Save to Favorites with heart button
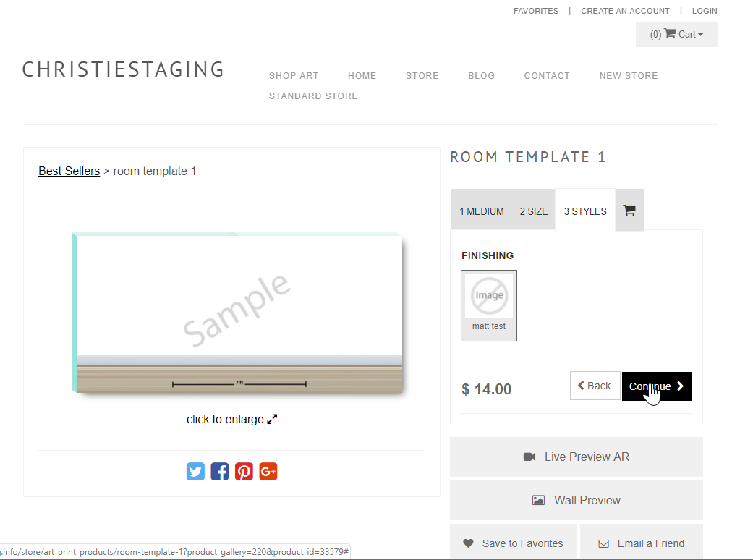 (513, 543)
